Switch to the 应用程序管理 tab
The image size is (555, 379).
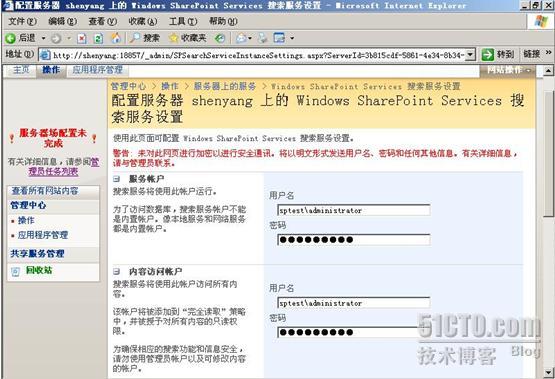[x=97, y=69]
